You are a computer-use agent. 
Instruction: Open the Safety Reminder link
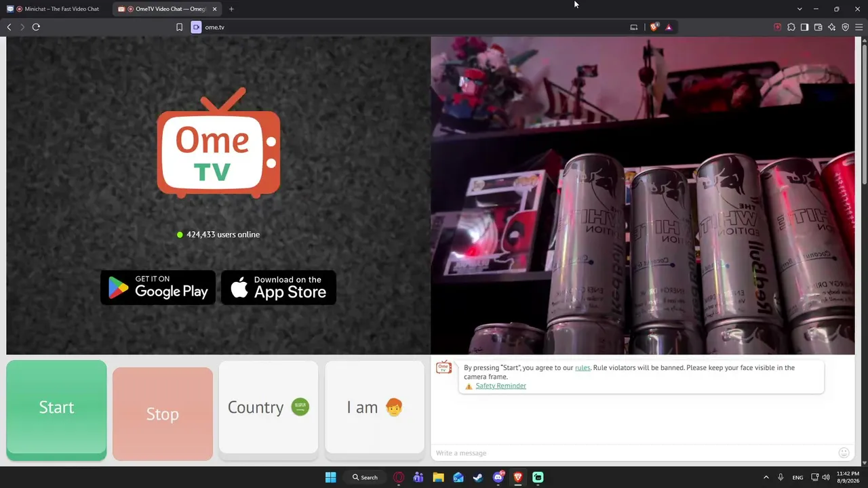click(x=500, y=386)
